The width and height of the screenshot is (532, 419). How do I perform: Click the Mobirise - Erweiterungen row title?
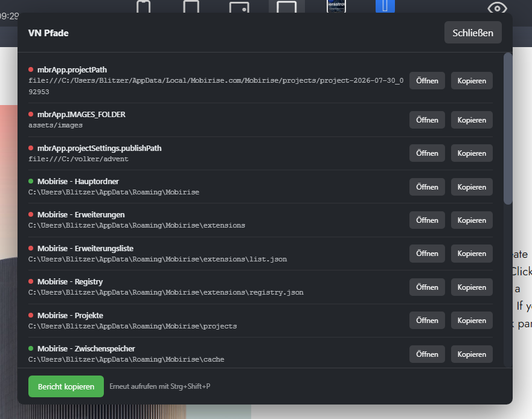[81, 215]
